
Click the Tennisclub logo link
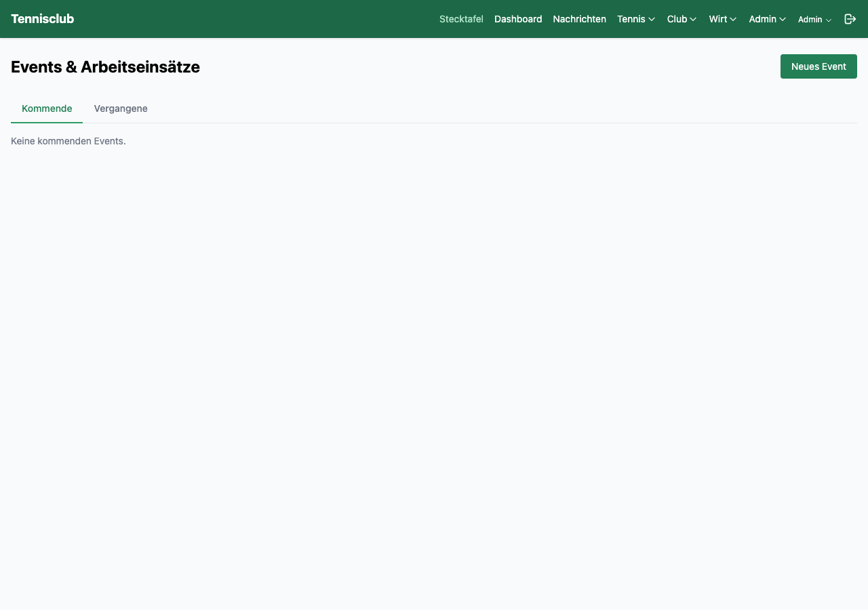42,19
